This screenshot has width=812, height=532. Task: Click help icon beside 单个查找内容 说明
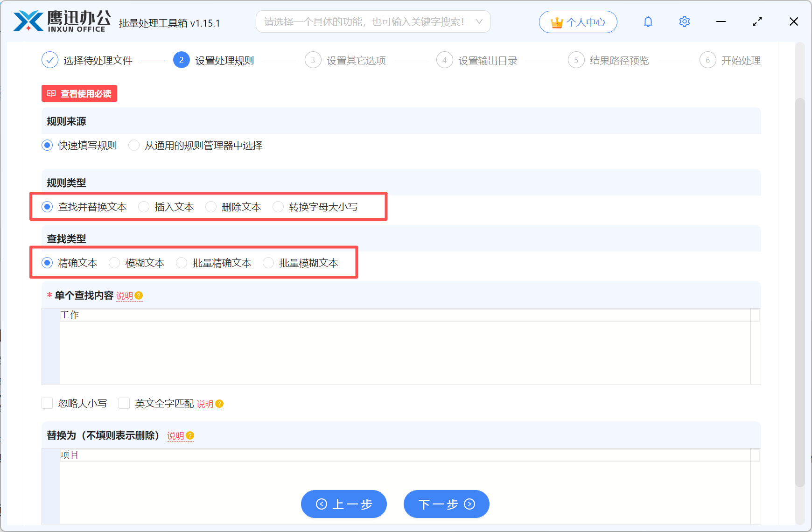[139, 295]
